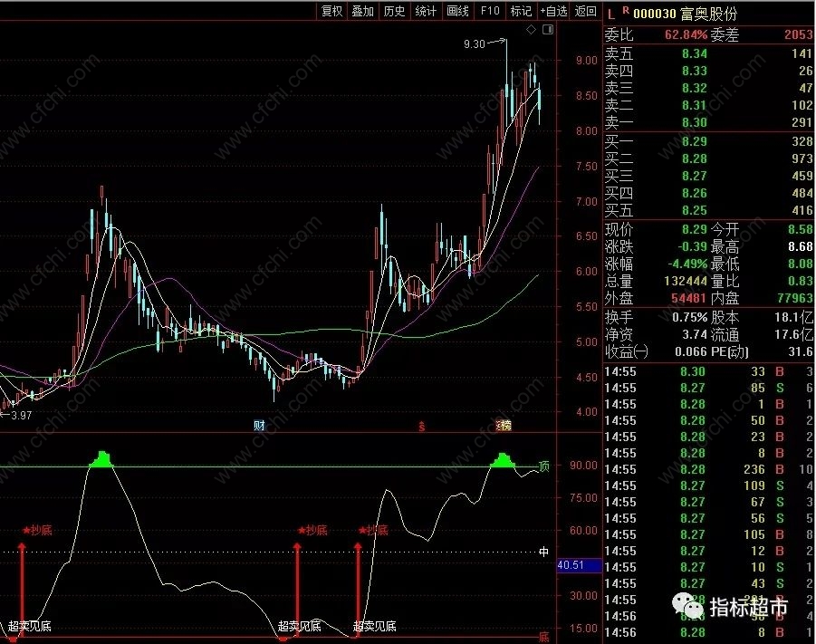816x644 pixels.
Task: Click the 财 financial marker on chart
Action: coord(259,426)
